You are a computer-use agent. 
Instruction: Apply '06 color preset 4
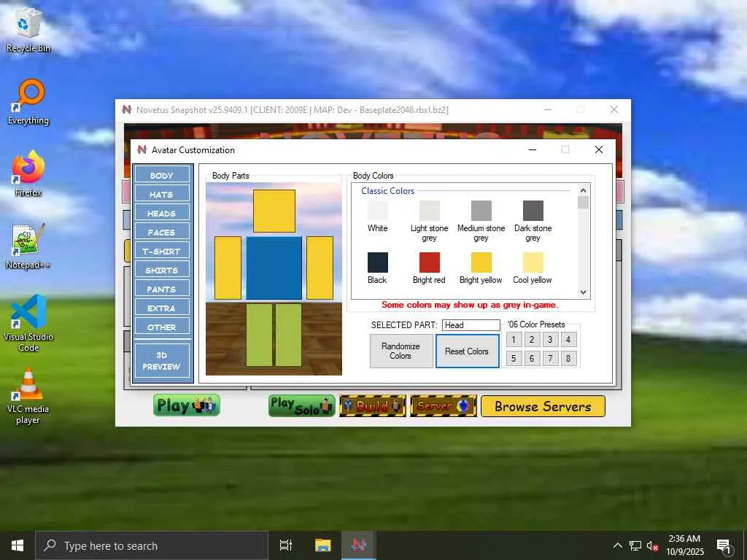(568, 340)
